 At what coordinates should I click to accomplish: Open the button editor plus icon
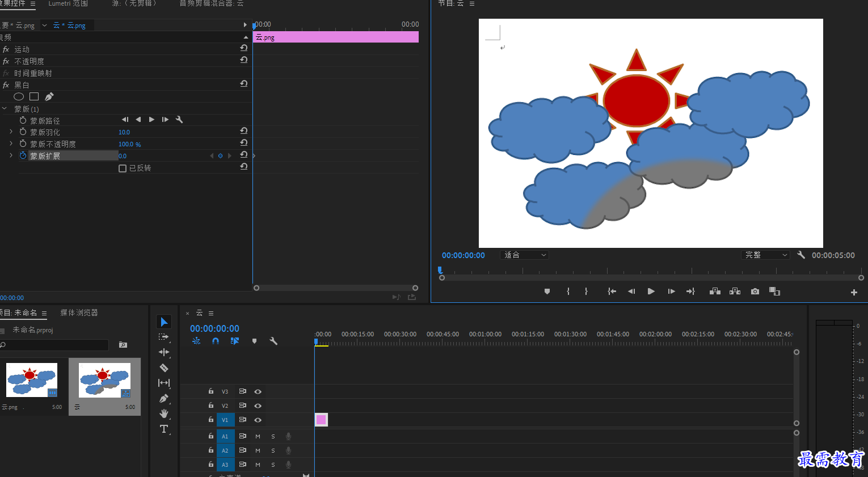click(x=854, y=293)
